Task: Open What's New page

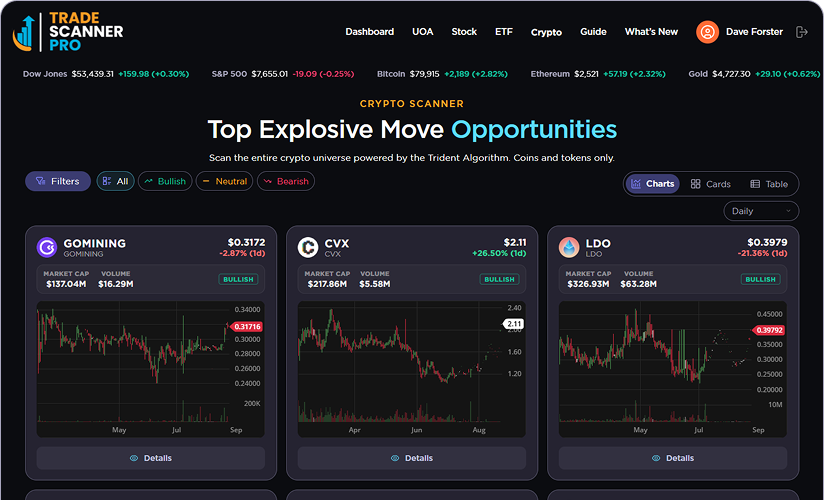Action: [651, 32]
